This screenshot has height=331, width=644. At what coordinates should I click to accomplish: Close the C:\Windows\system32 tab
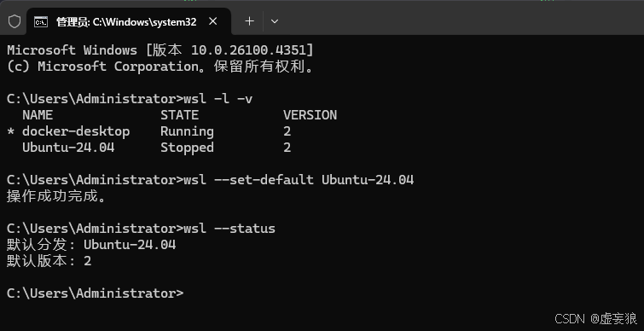point(212,21)
